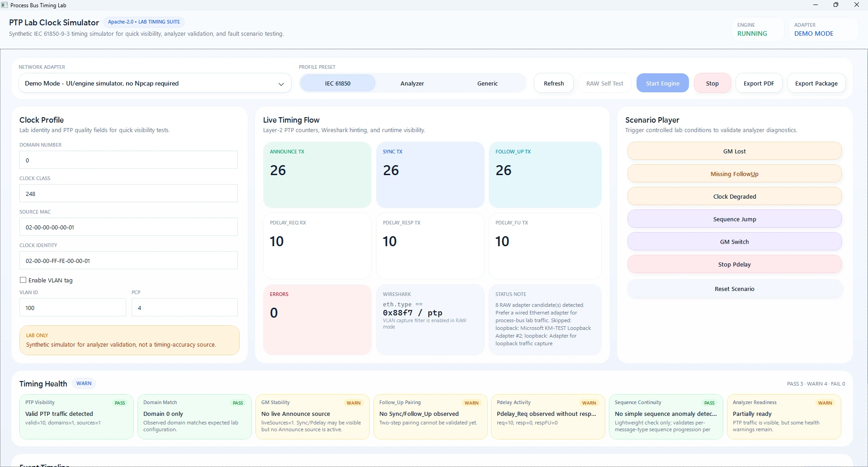
Task: Focus the Domain Number field
Action: point(128,160)
